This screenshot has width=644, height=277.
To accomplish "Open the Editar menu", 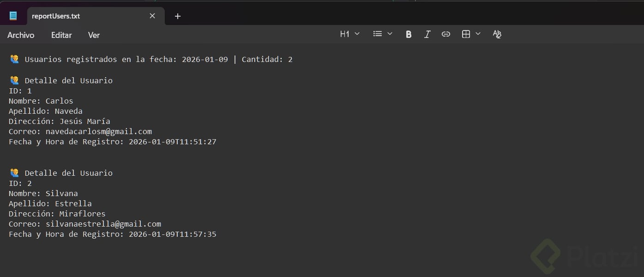I will tap(61, 35).
